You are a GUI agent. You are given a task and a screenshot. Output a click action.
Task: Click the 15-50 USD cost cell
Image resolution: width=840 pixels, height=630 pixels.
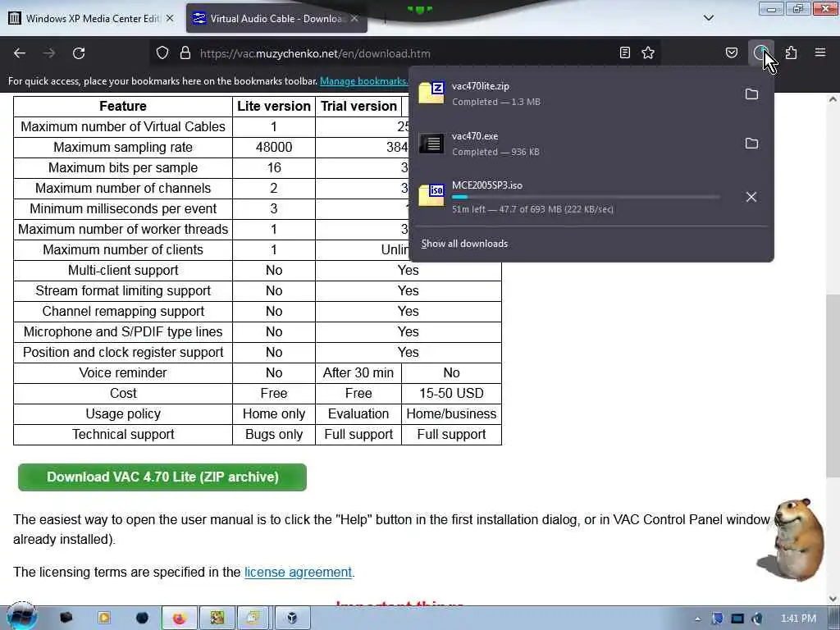pyautogui.click(x=451, y=393)
